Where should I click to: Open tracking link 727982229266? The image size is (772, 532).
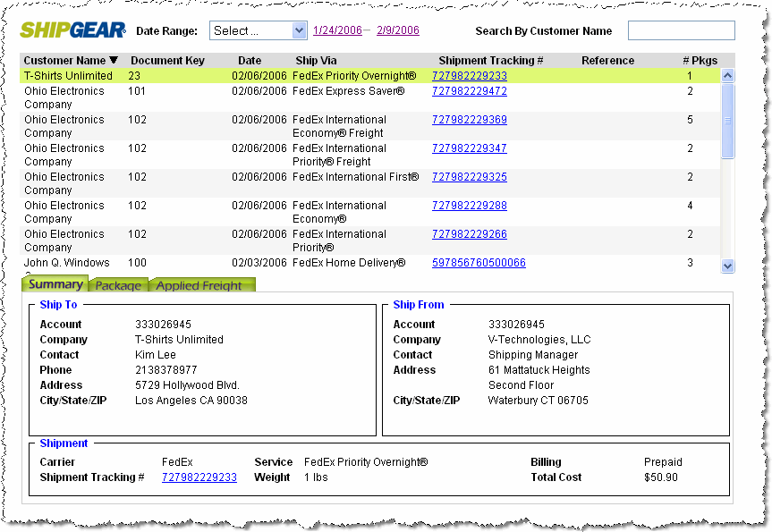[x=470, y=233]
